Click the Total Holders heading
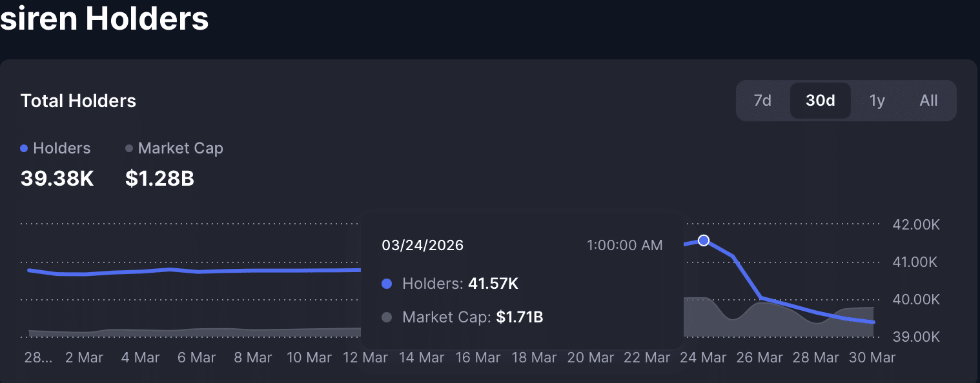 78,101
